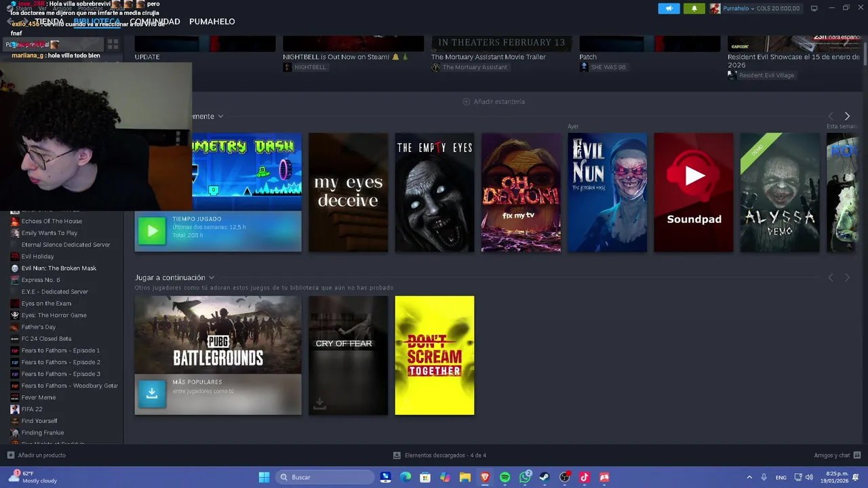Open the Alyssa Demo cover
This screenshot has width=868, height=488.
point(780,192)
